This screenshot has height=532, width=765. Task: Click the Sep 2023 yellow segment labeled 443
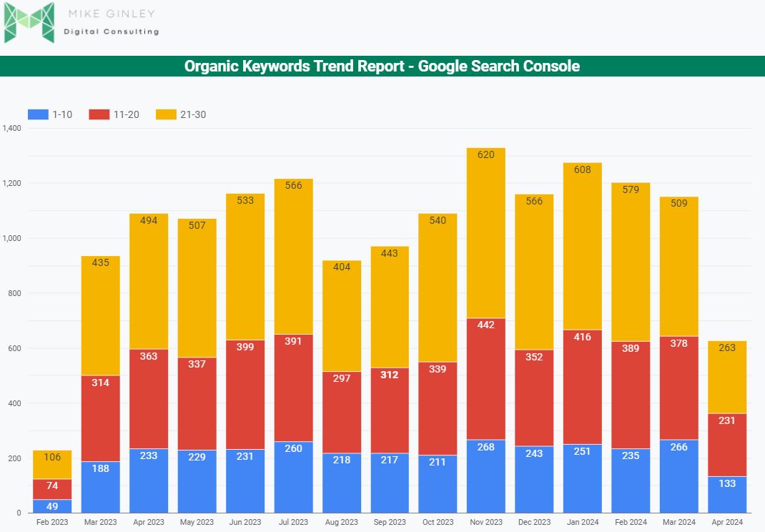click(x=390, y=307)
